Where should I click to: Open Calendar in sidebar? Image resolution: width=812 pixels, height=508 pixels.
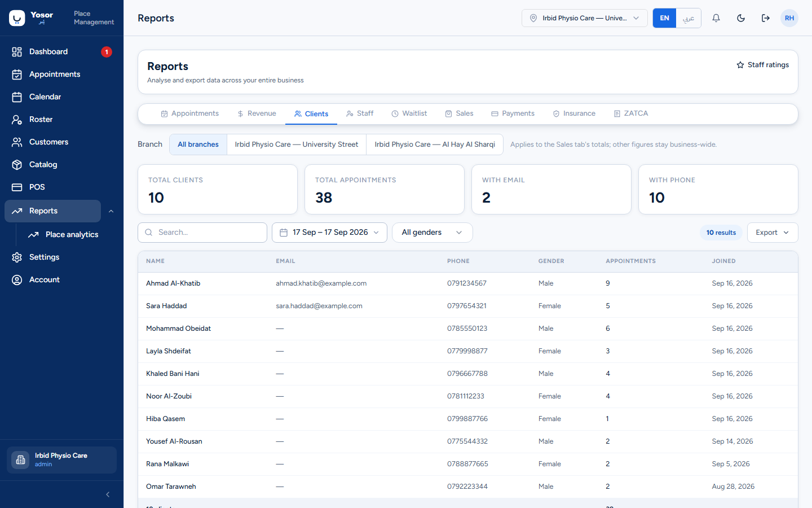45,97
